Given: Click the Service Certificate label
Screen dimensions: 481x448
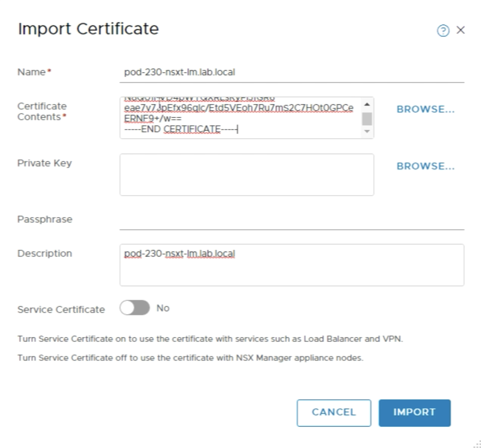Looking at the screenshot, I should click(61, 309).
